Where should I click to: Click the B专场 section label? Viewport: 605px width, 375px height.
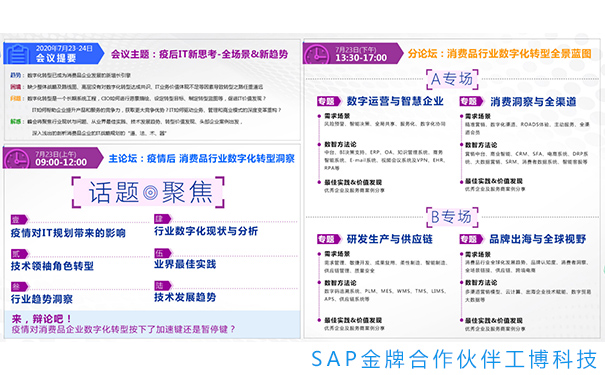click(452, 217)
